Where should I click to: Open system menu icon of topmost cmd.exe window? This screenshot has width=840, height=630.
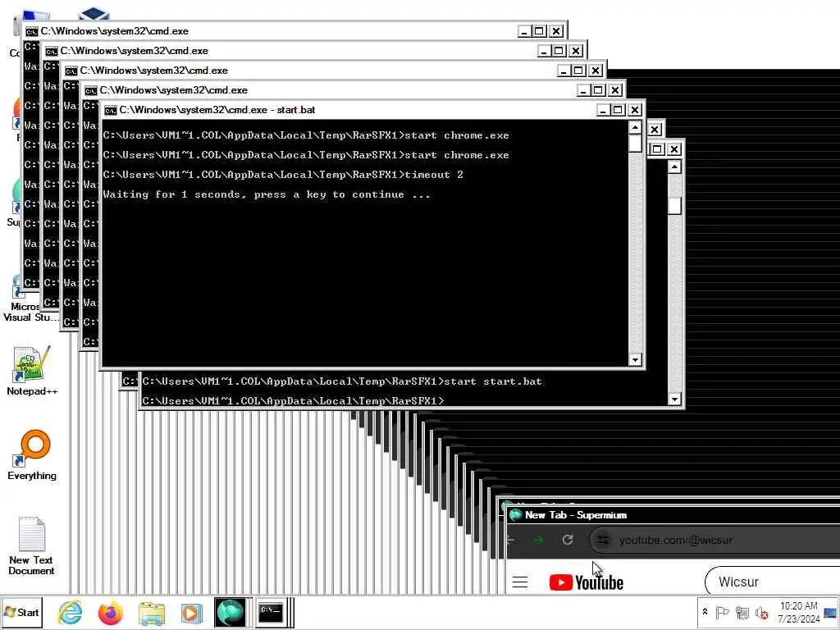click(x=32, y=32)
